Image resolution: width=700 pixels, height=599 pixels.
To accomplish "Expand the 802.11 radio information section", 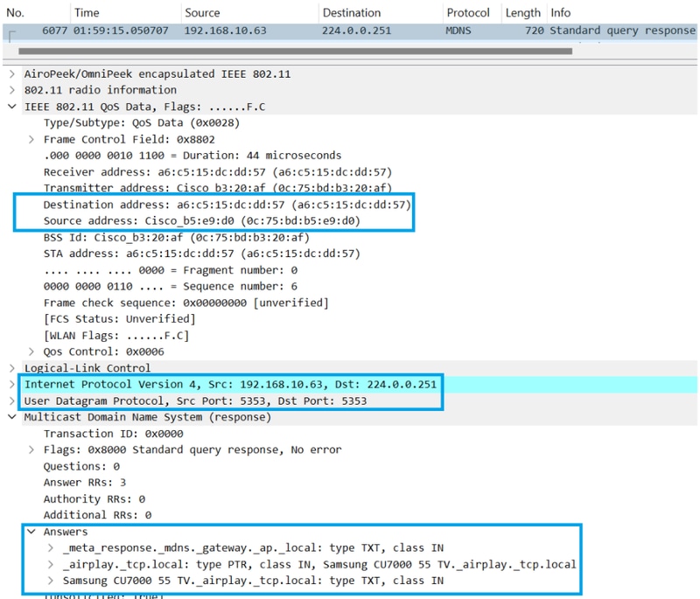I will [12, 90].
